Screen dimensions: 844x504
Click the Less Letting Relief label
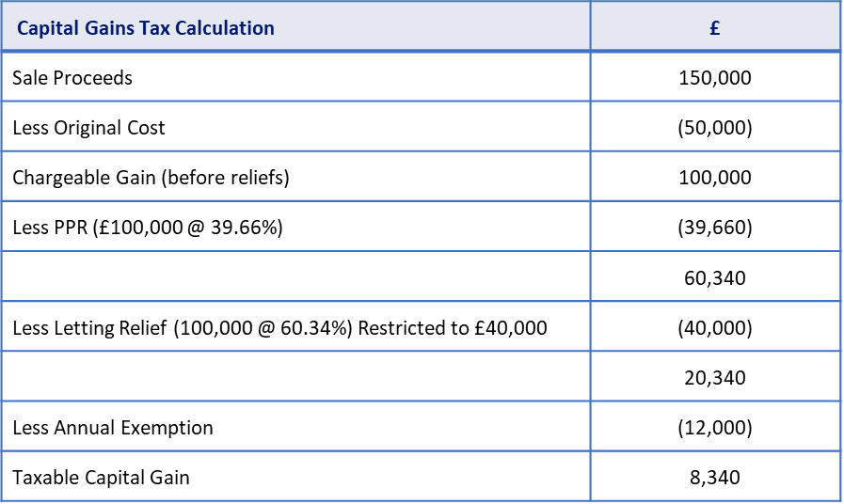point(279,328)
